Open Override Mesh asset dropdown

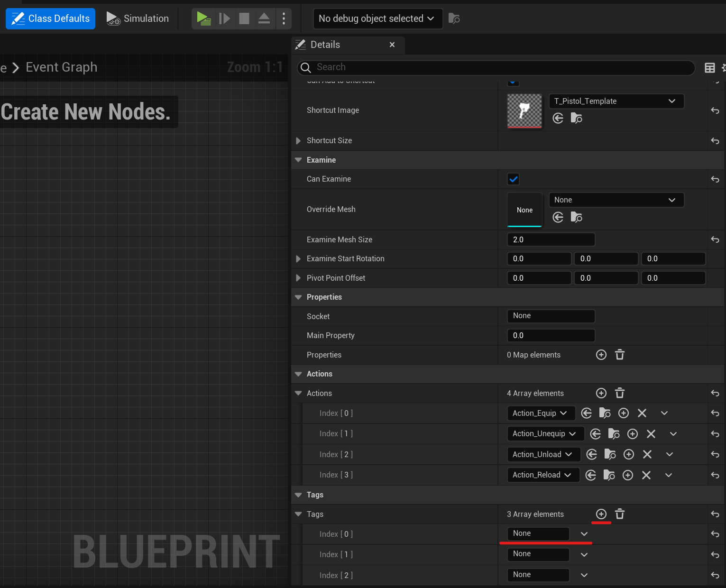(616, 200)
